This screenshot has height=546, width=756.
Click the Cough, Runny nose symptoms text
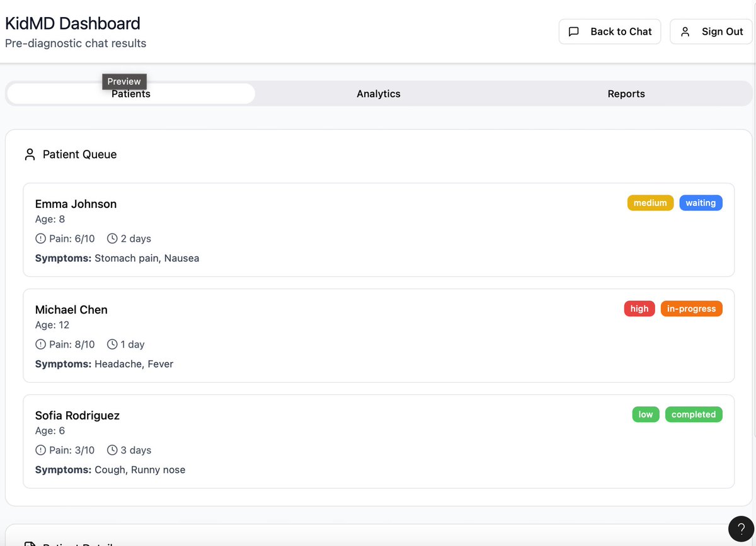click(x=140, y=470)
